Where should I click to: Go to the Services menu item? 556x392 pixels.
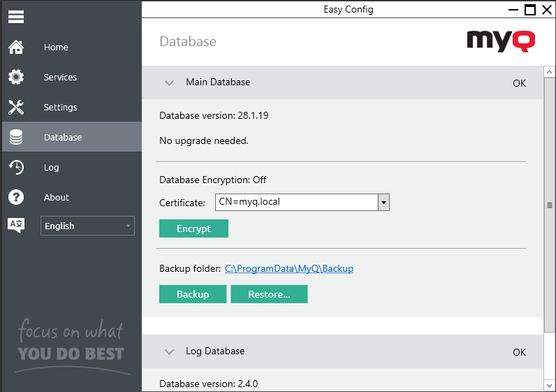point(60,78)
